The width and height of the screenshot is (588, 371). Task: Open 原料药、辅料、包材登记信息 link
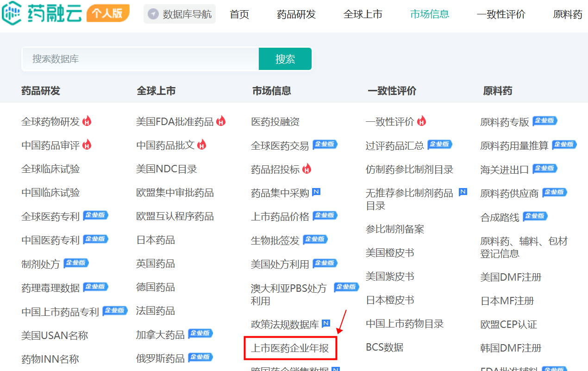click(x=524, y=247)
